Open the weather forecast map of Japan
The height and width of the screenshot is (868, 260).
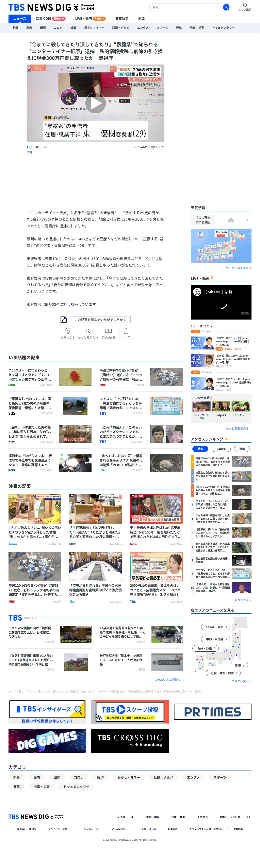coord(221,246)
